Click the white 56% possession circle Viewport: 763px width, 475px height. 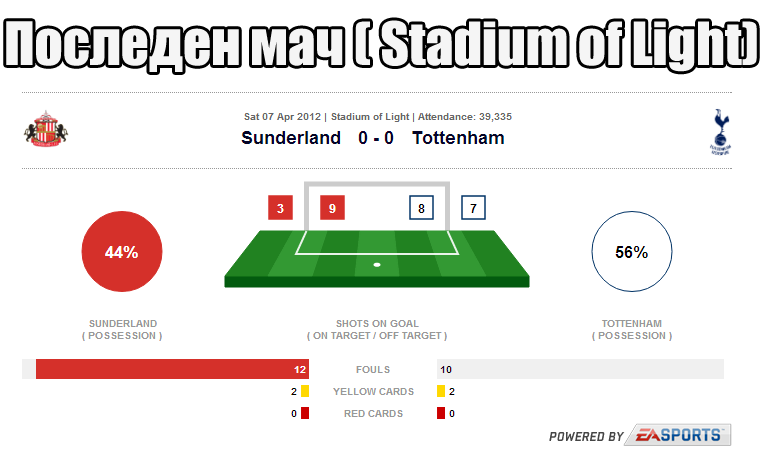click(632, 252)
